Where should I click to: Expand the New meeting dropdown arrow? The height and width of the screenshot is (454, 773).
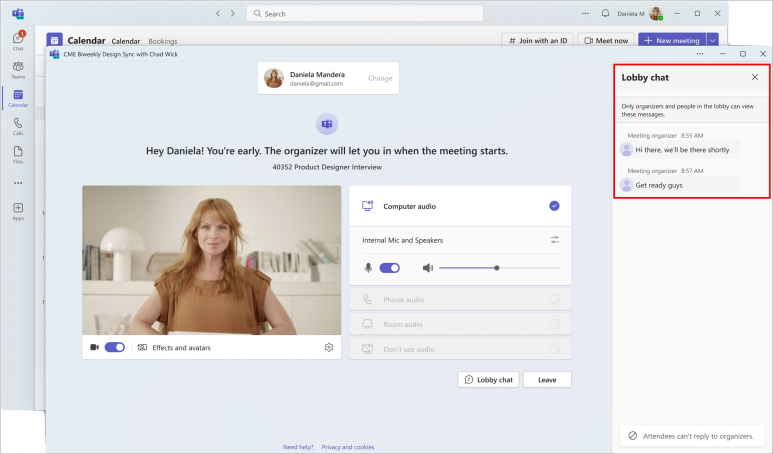pos(713,41)
